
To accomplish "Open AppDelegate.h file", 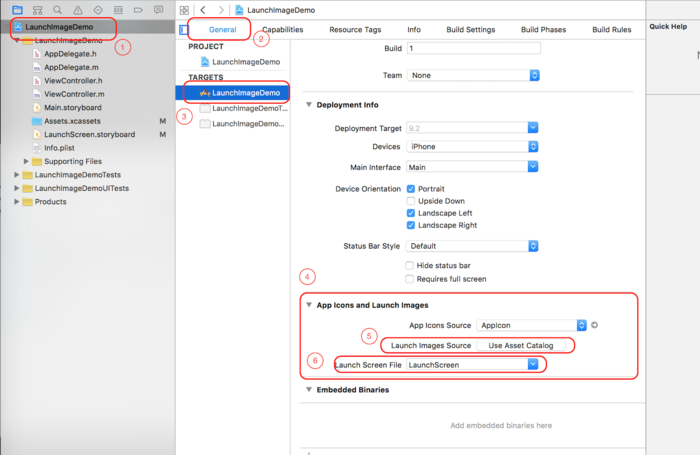I will tap(70, 54).
